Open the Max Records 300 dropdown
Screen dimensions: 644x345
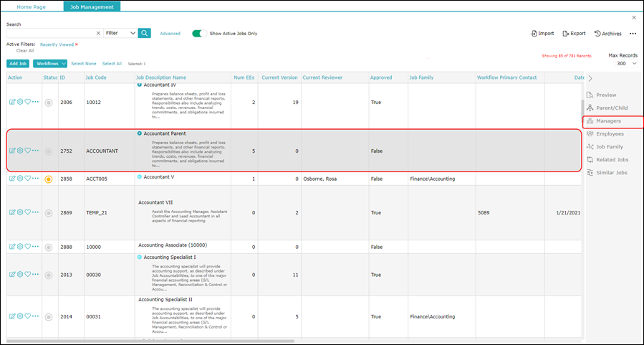627,64
